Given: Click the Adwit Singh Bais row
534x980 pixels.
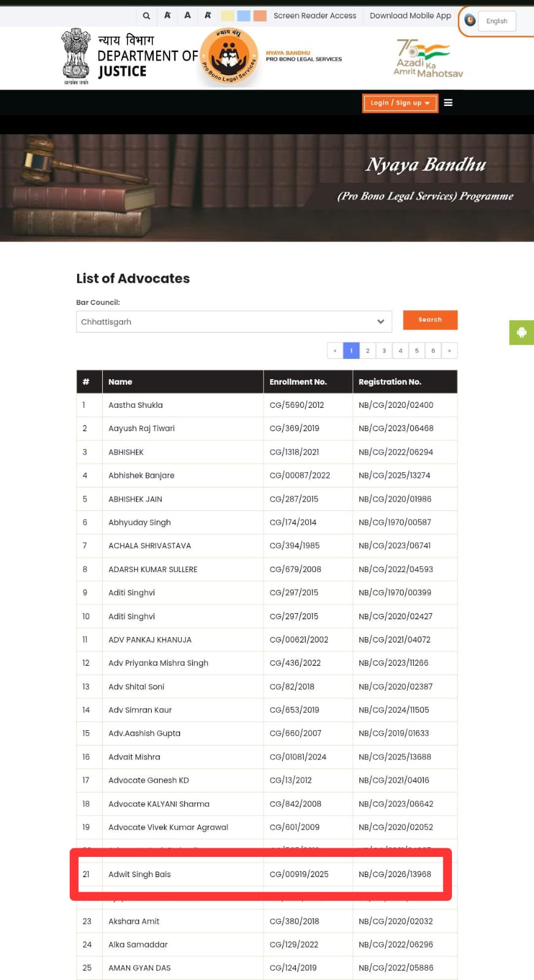Looking at the screenshot, I should coord(261,874).
